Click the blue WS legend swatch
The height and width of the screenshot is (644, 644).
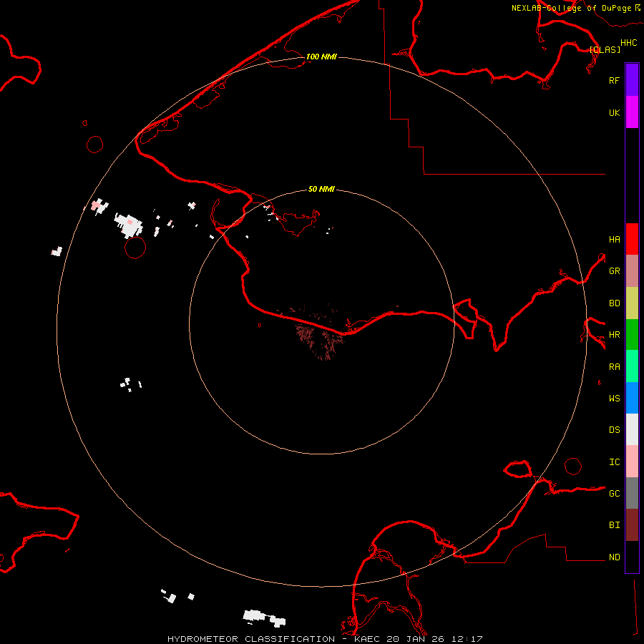(632, 398)
